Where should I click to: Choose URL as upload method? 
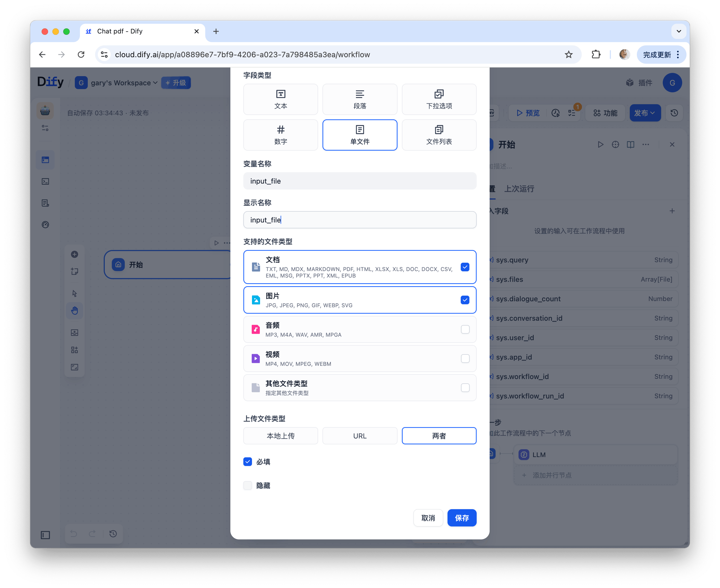[359, 435]
